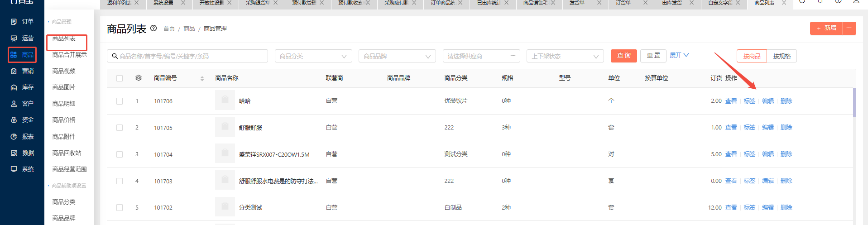Click product thumbnail for 哈哈
The width and height of the screenshot is (868, 225).
click(225, 101)
